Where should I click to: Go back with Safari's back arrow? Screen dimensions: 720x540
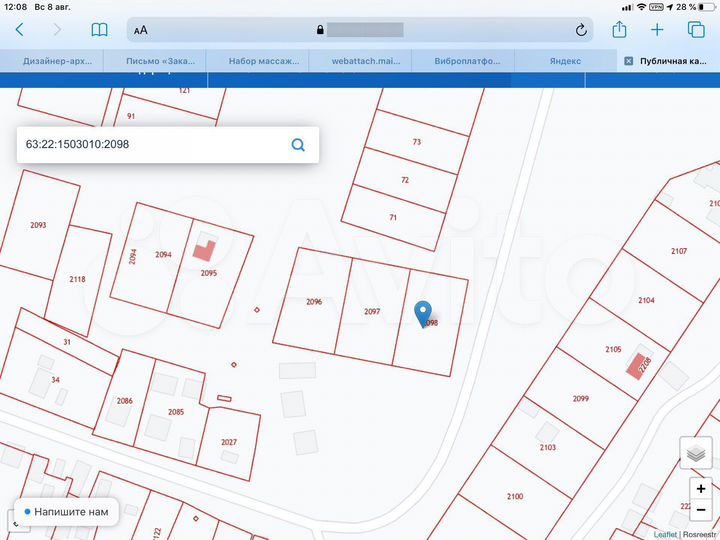[x=19, y=30]
